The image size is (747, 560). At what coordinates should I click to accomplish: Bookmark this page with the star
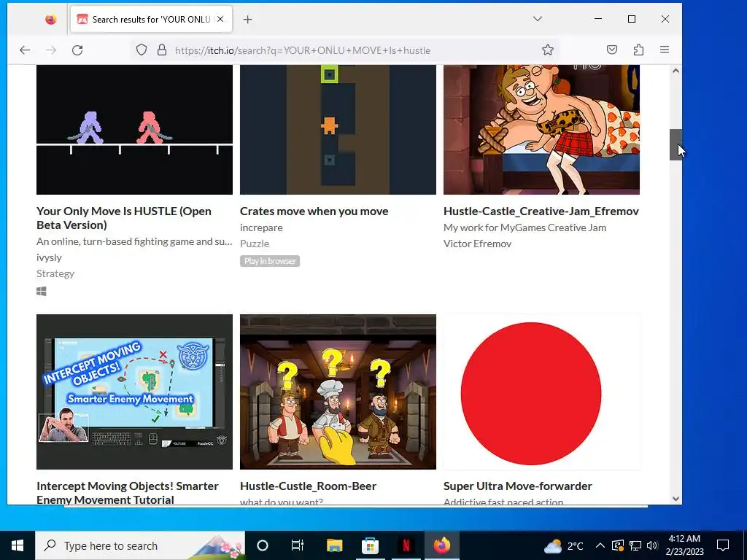548,50
